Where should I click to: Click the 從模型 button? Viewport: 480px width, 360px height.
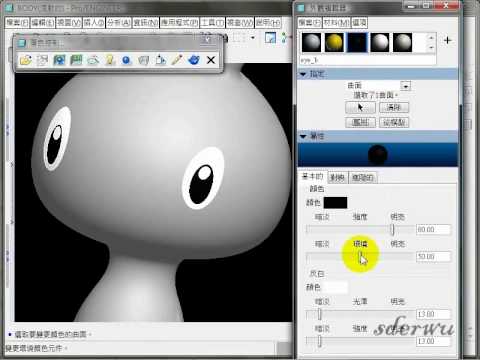394,122
